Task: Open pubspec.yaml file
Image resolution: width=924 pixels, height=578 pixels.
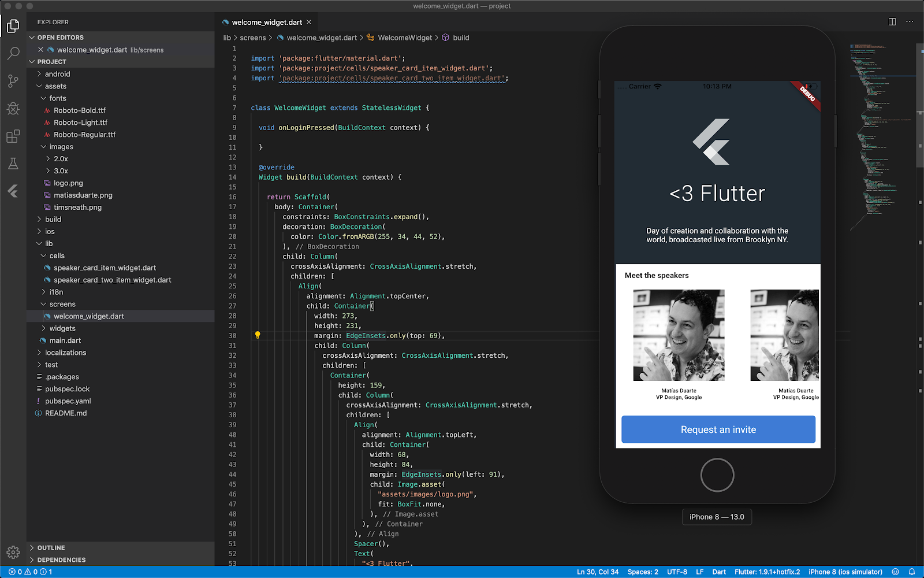Action: click(68, 401)
